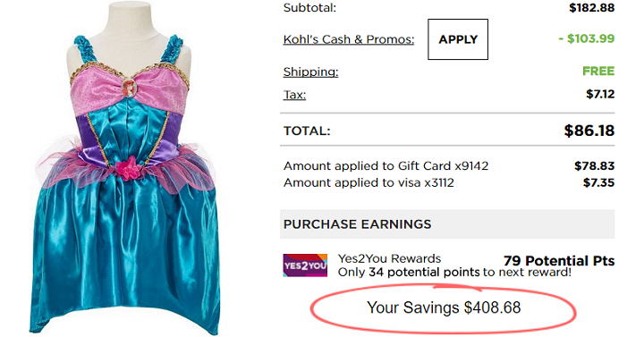This screenshot has width=644, height=337.
Task: Click the $86.18 total amount
Action: pyautogui.click(x=589, y=131)
